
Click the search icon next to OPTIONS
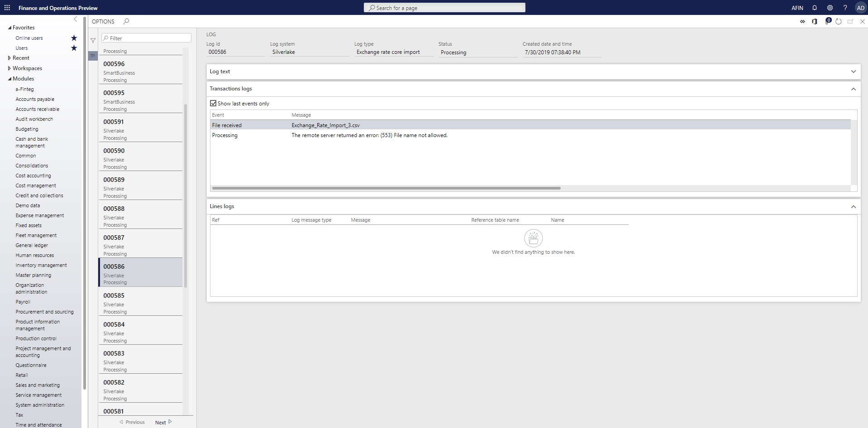click(126, 21)
